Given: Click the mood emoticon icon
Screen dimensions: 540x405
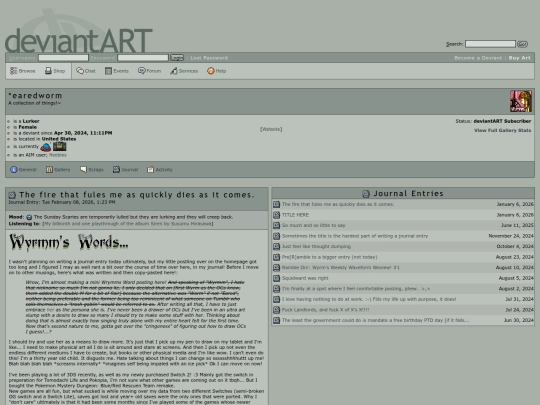Looking at the screenshot, I should point(29,217).
